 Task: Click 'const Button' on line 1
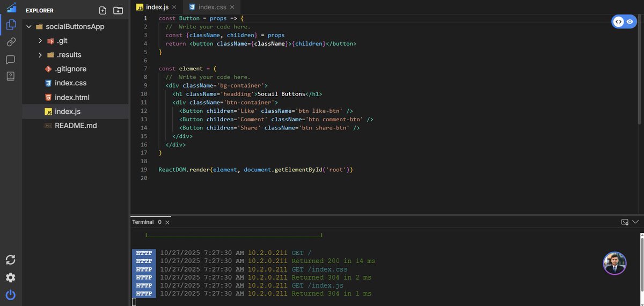click(179, 18)
